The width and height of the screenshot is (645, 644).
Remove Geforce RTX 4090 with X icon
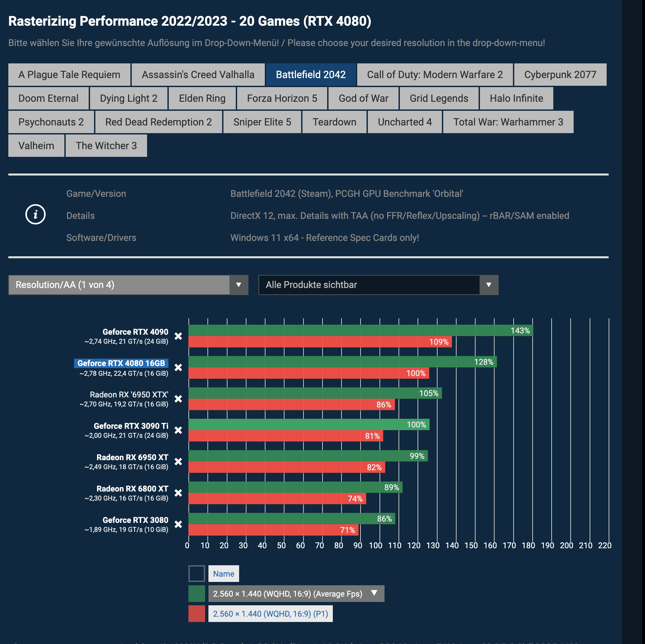click(178, 336)
